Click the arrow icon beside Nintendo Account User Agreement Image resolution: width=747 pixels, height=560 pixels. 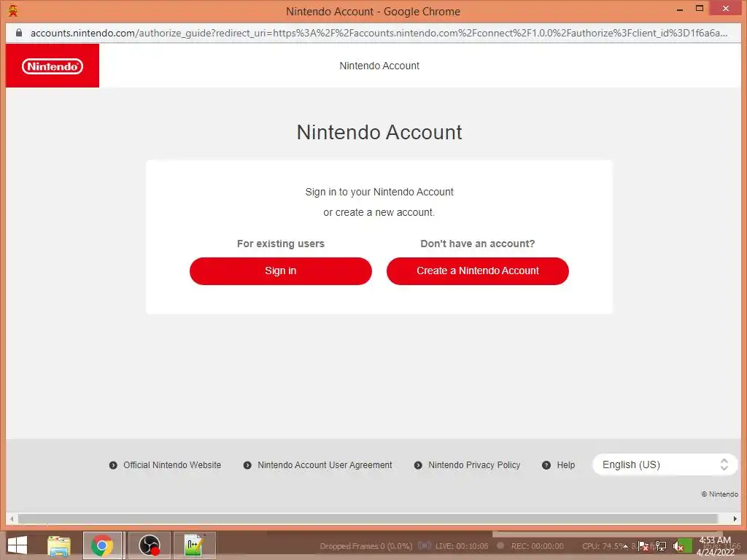pos(247,465)
